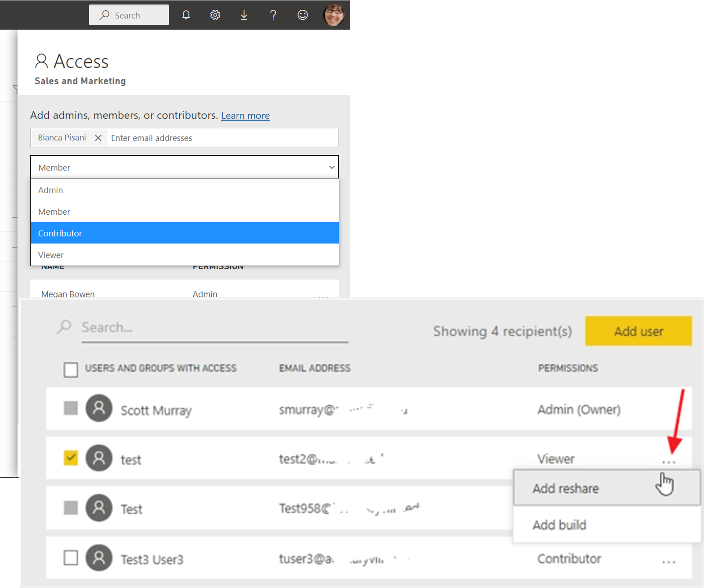Click the EMAIL ADDRESS column header

point(315,368)
